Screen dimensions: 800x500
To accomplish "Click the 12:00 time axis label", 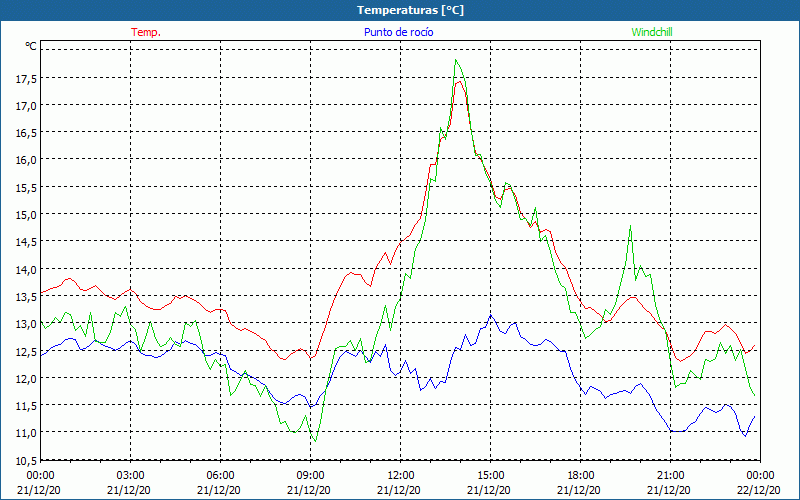I will (401, 476).
